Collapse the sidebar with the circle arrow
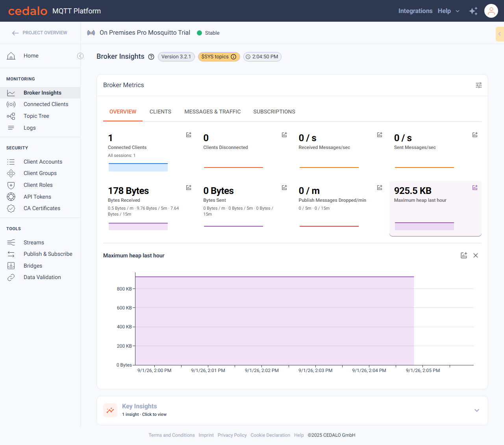 (80, 56)
